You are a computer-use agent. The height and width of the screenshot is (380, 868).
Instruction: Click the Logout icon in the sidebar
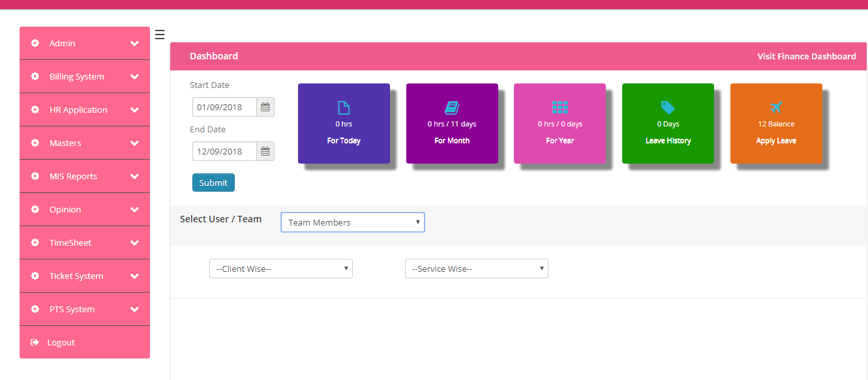[x=35, y=342]
